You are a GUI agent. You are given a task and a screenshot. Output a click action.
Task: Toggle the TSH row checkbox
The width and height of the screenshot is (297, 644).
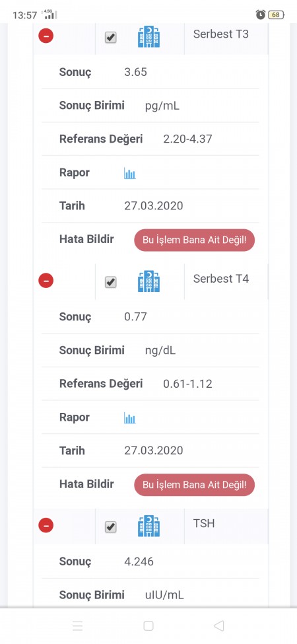click(110, 527)
